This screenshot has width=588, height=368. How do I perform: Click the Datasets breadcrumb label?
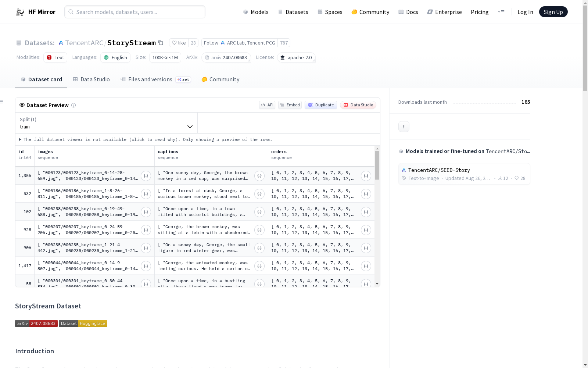[x=39, y=43]
